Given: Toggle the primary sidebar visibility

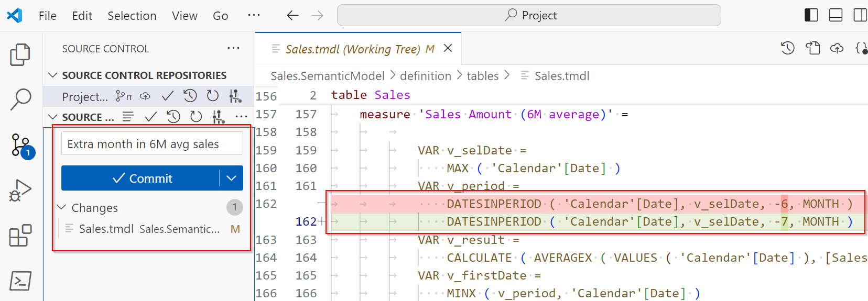Looking at the screenshot, I should [x=811, y=15].
